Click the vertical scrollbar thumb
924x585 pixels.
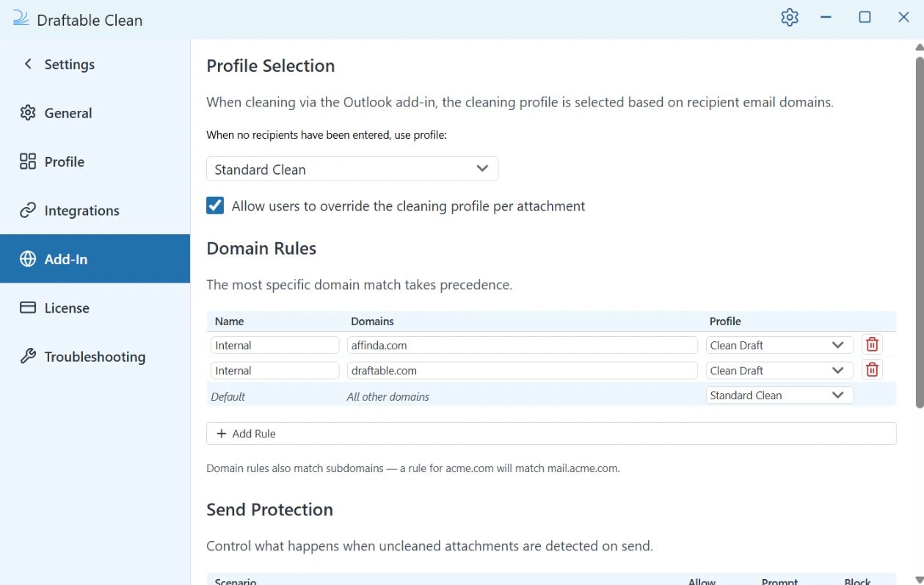pyautogui.click(x=920, y=231)
